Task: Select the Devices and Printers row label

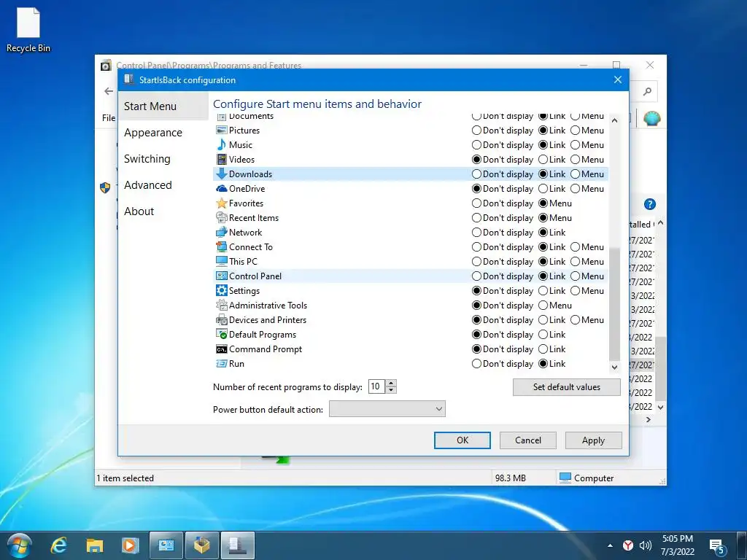Action: (x=267, y=320)
